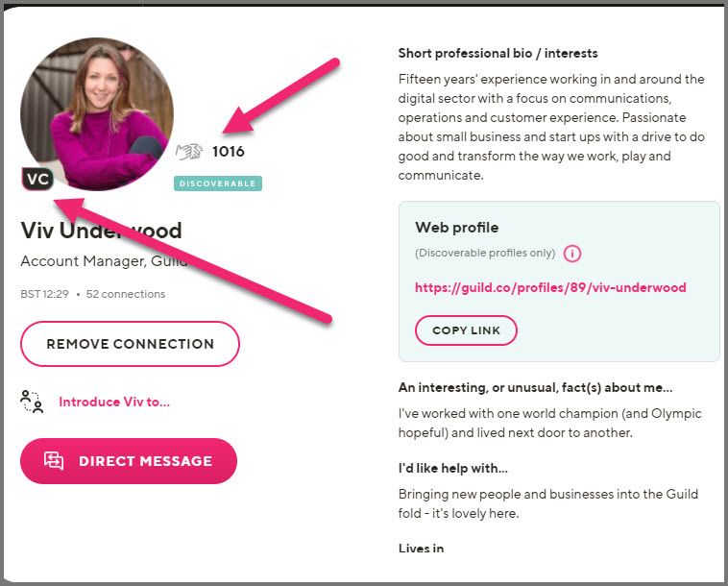Click the Short professional bio heading

pyautogui.click(x=497, y=54)
